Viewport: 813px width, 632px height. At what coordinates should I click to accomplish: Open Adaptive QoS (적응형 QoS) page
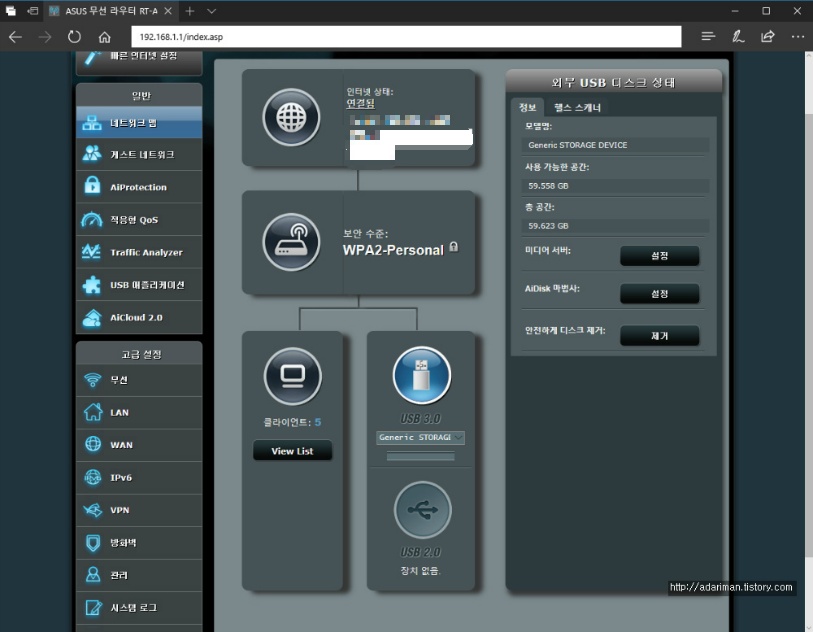139,220
